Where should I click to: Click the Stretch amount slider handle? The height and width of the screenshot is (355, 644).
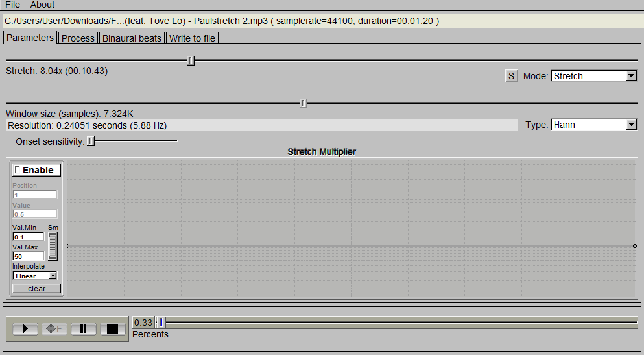pos(190,60)
